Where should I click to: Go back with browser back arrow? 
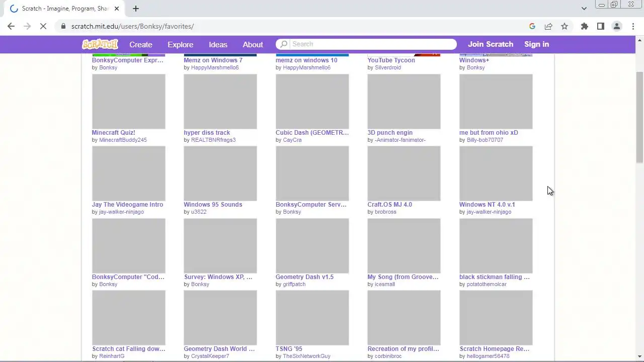[x=11, y=26]
